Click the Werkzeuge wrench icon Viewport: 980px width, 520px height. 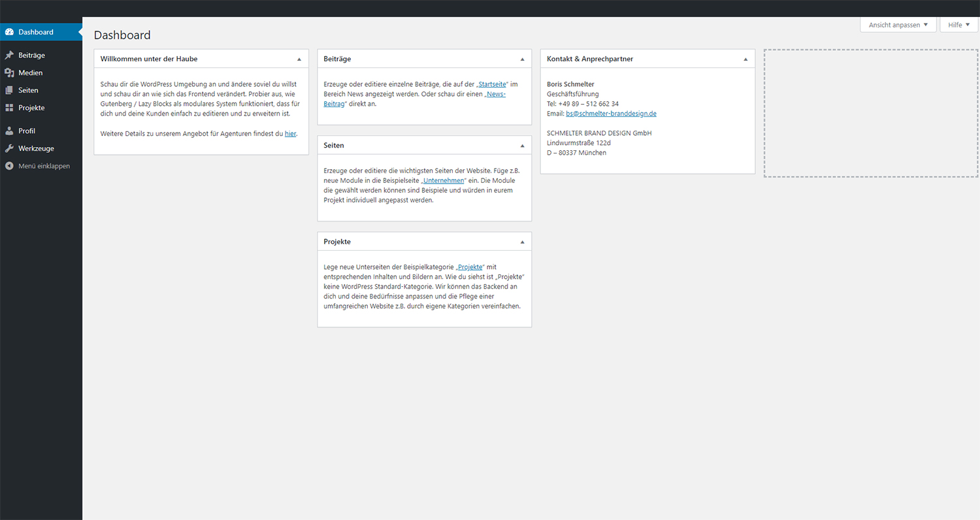pyautogui.click(x=9, y=148)
